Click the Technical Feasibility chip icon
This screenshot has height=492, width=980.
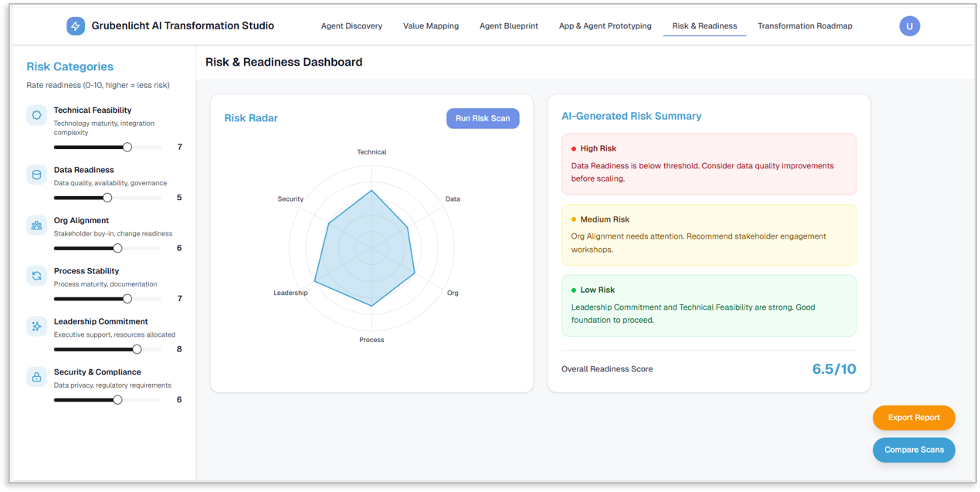point(36,115)
